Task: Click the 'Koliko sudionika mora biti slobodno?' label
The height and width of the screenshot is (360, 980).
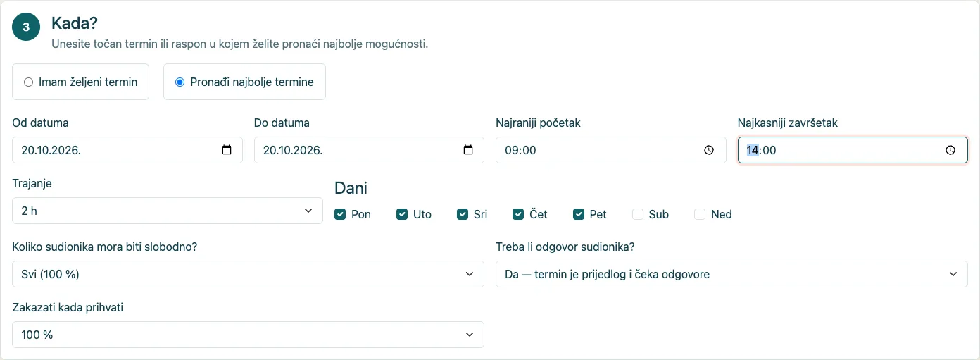Action: 104,247
